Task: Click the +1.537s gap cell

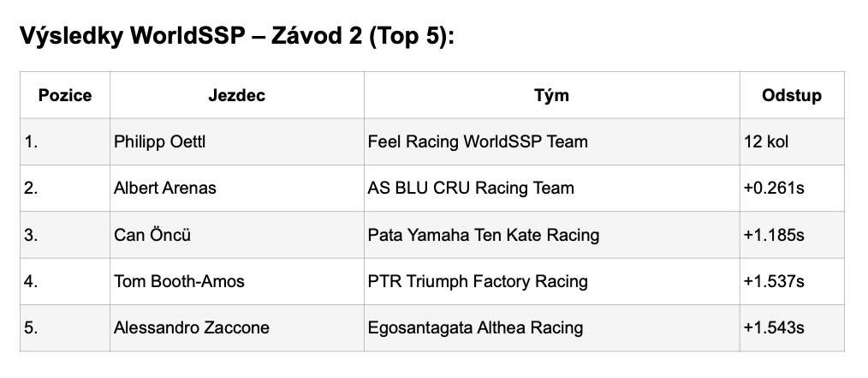Action: [x=774, y=281]
